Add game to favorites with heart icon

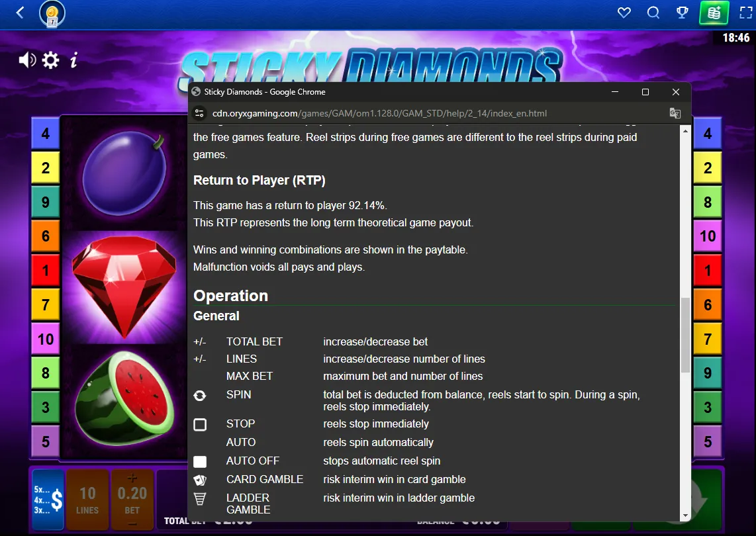pos(624,13)
